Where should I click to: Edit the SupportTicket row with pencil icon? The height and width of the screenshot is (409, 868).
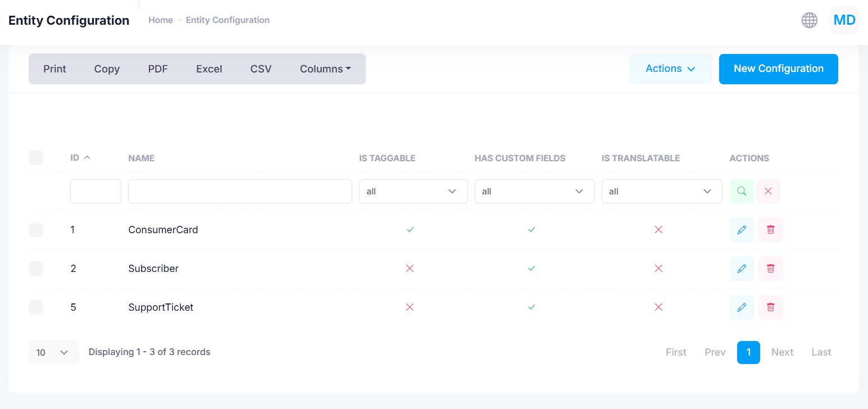[x=742, y=307]
